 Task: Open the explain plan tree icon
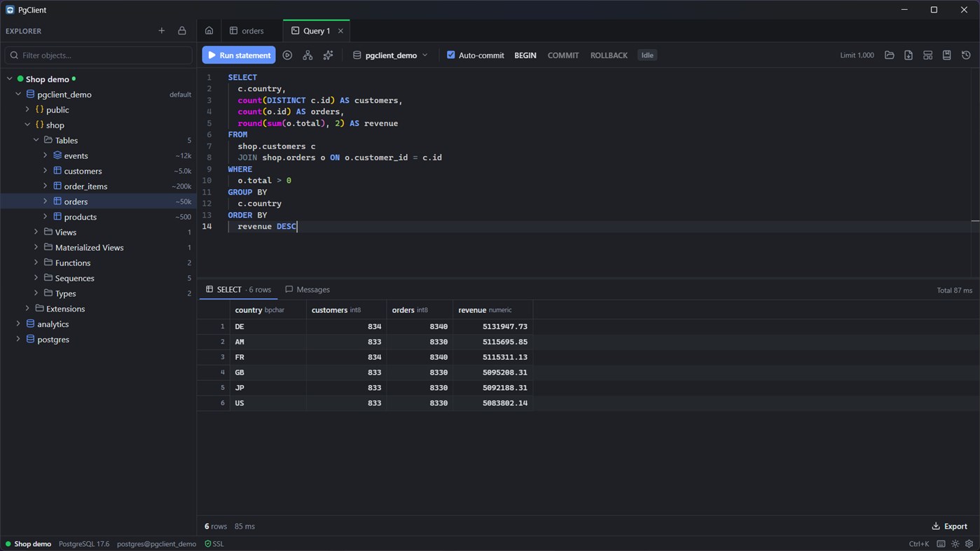click(x=308, y=55)
